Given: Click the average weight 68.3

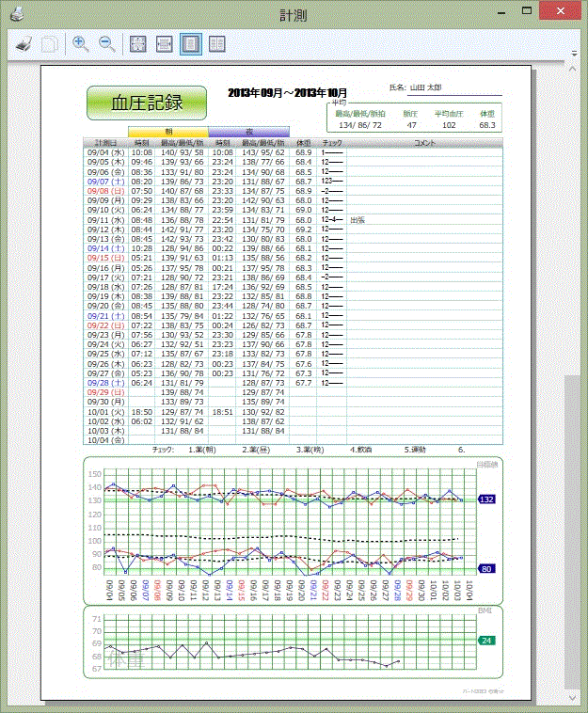Looking at the screenshot, I should (487, 125).
